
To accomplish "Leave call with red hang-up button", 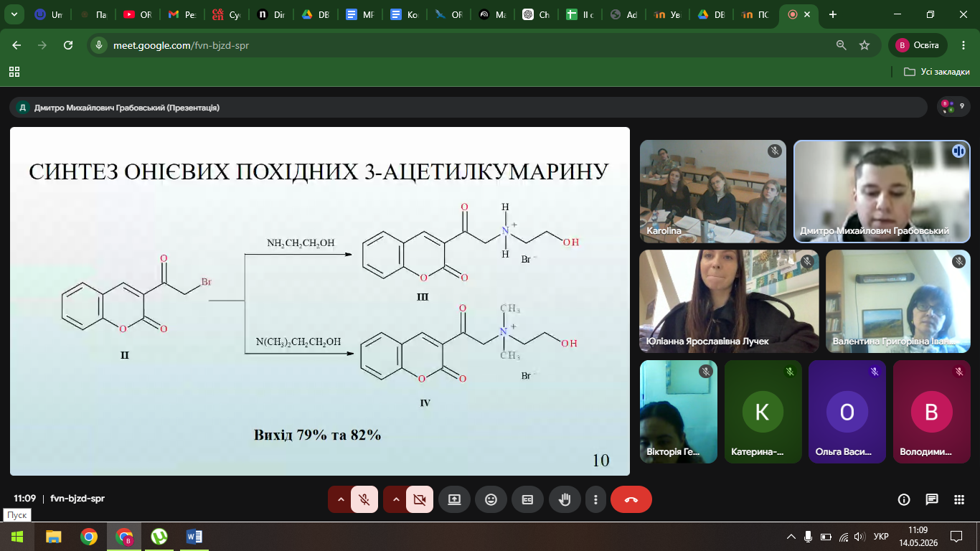I will click(x=631, y=499).
